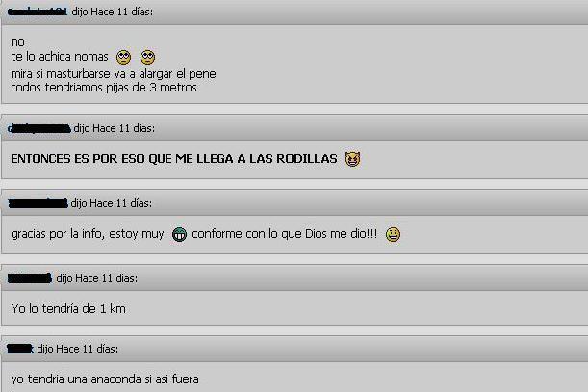588x392 pixels.
Task: Open the redacted username above the "ENTONCES ES POR ESO" comment
Action: click(x=39, y=128)
